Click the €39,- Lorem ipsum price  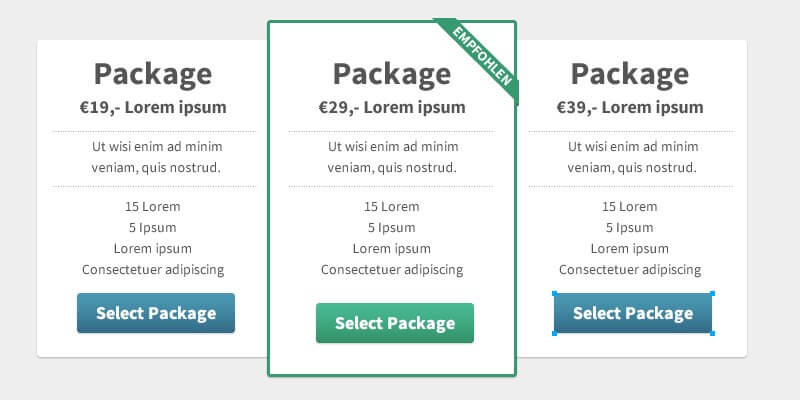pyautogui.click(x=630, y=108)
